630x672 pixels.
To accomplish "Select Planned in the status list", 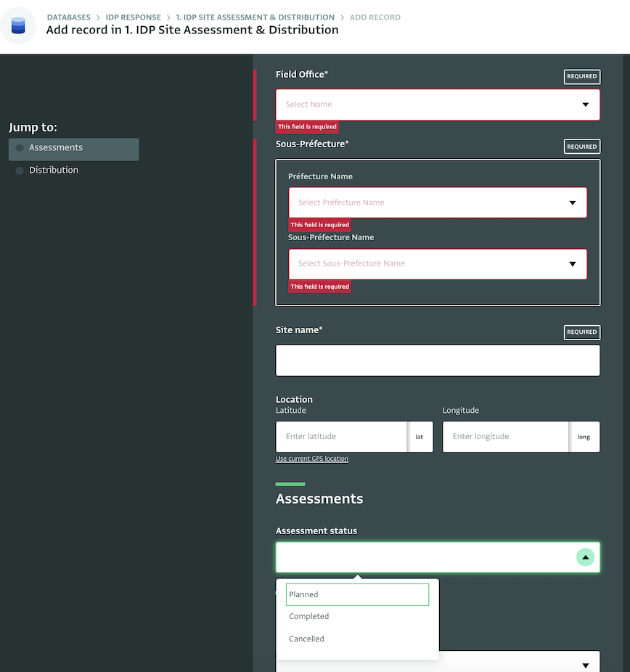I will point(357,594).
